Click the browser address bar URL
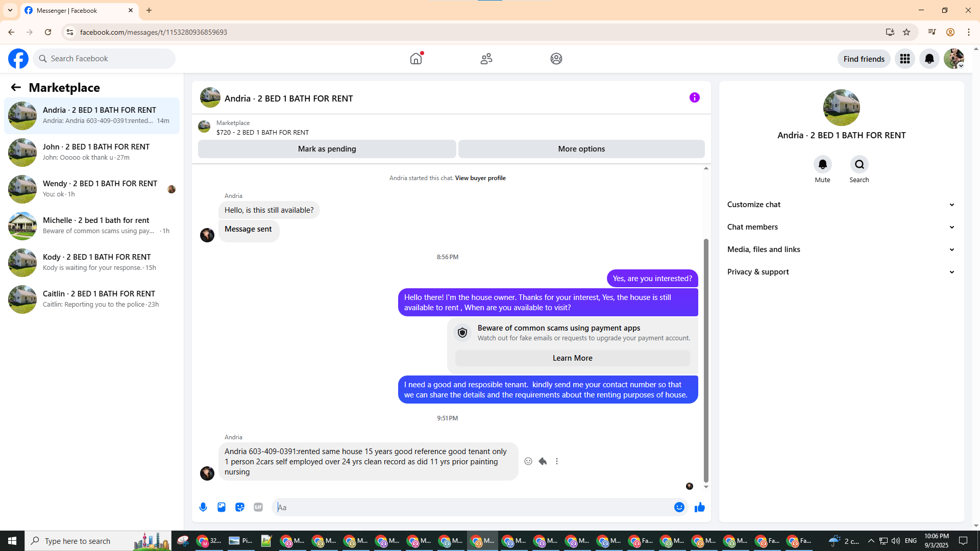 click(154, 32)
